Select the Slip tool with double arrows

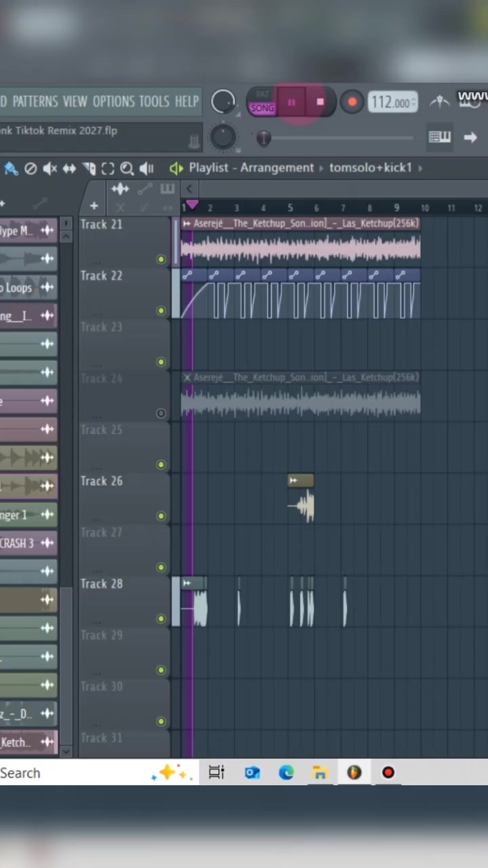pyautogui.click(x=69, y=169)
